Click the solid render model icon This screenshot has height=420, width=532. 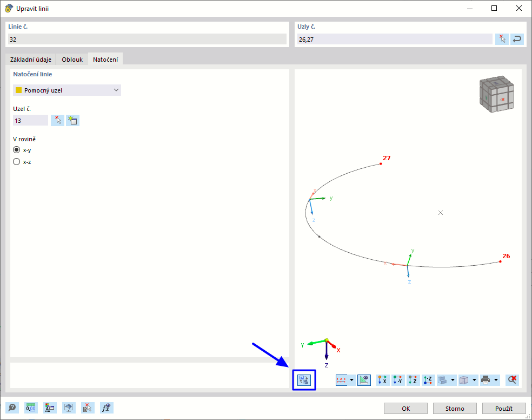443,380
